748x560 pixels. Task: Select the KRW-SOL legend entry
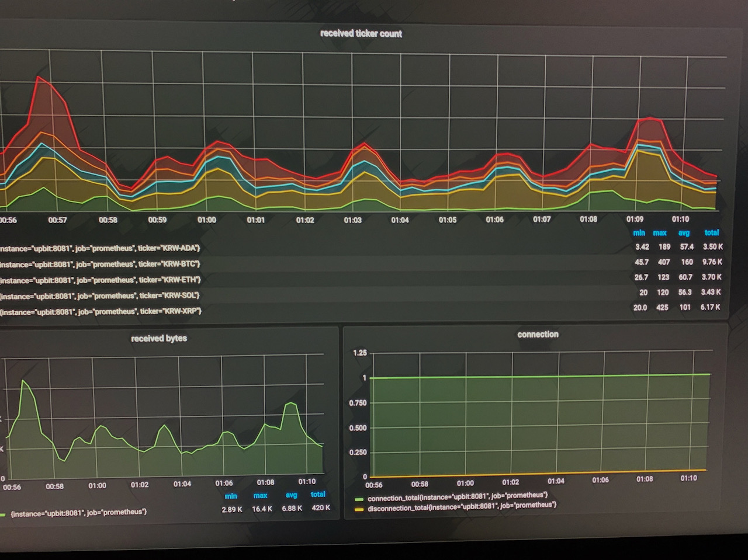pos(99,296)
